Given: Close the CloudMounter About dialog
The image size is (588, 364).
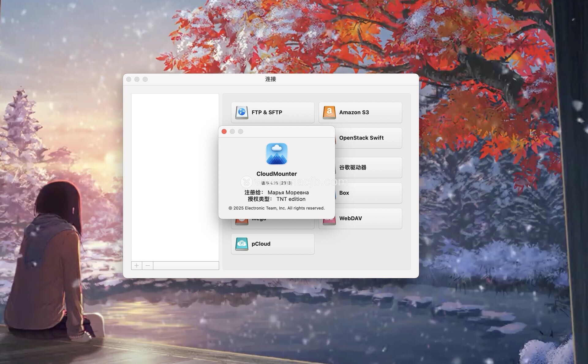Looking at the screenshot, I should [224, 132].
